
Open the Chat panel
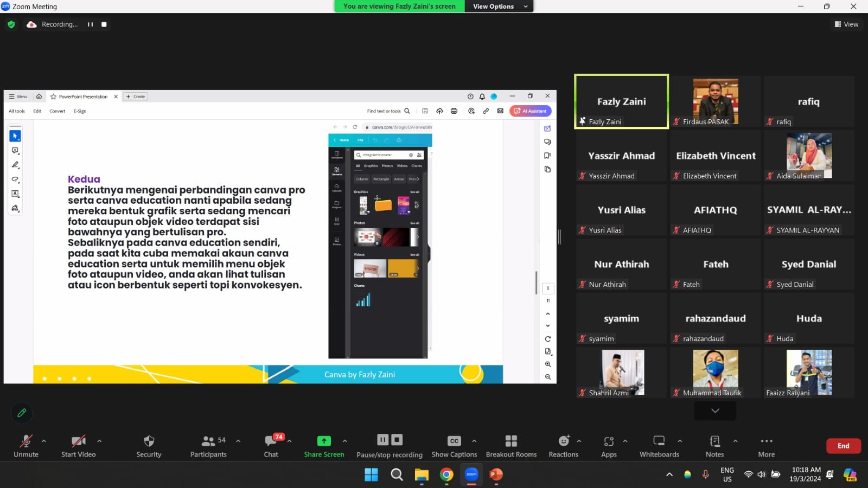coord(271,446)
